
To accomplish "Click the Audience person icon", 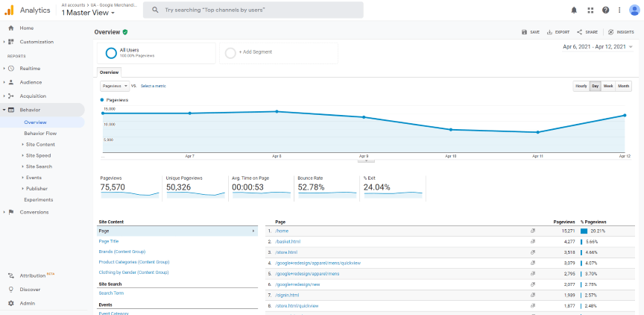I will pos(11,82).
